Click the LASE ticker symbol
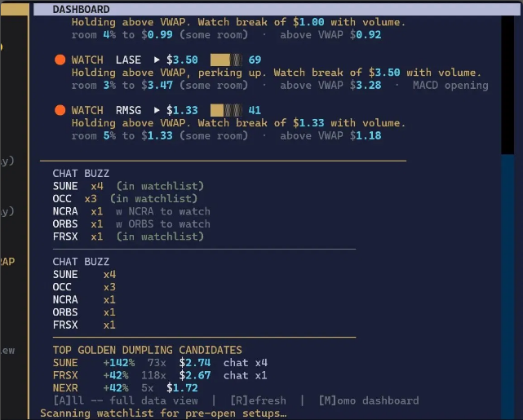 point(128,60)
